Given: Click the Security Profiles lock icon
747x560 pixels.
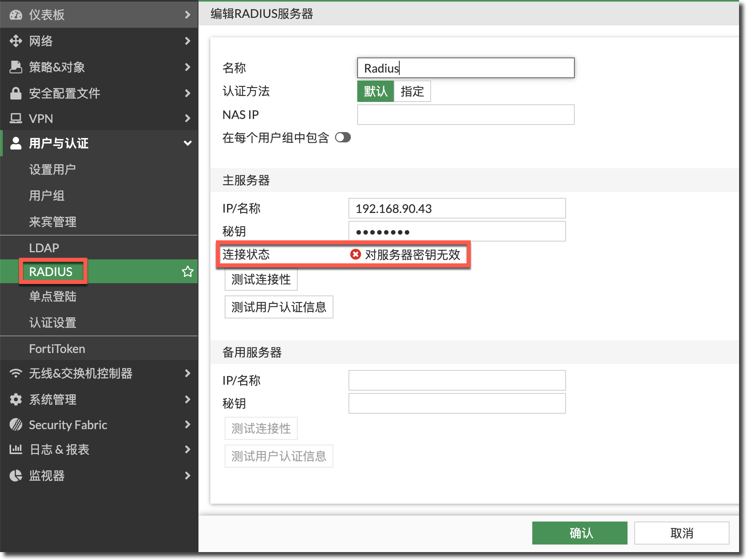Looking at the screenshot, I should click(x=16, y=93).
